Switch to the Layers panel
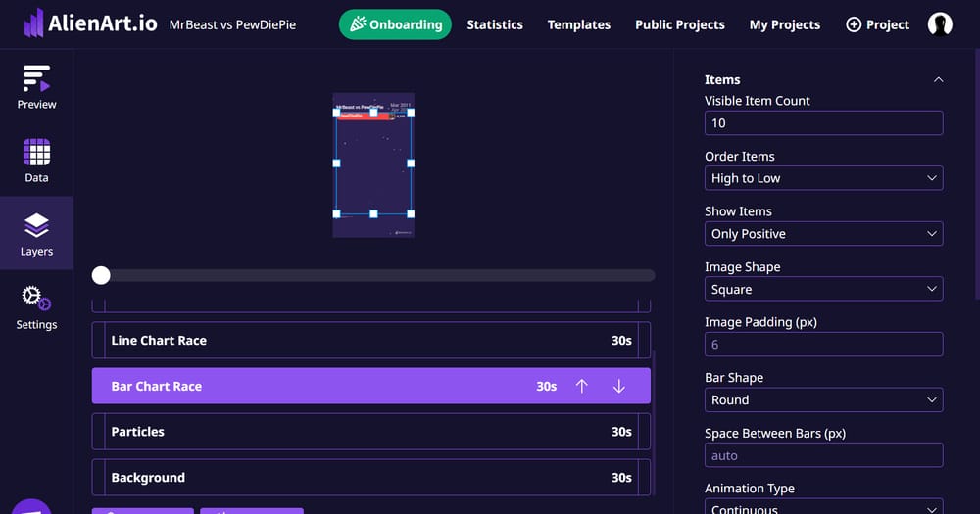The image size is (980, 514). click(x=36, y=235)
